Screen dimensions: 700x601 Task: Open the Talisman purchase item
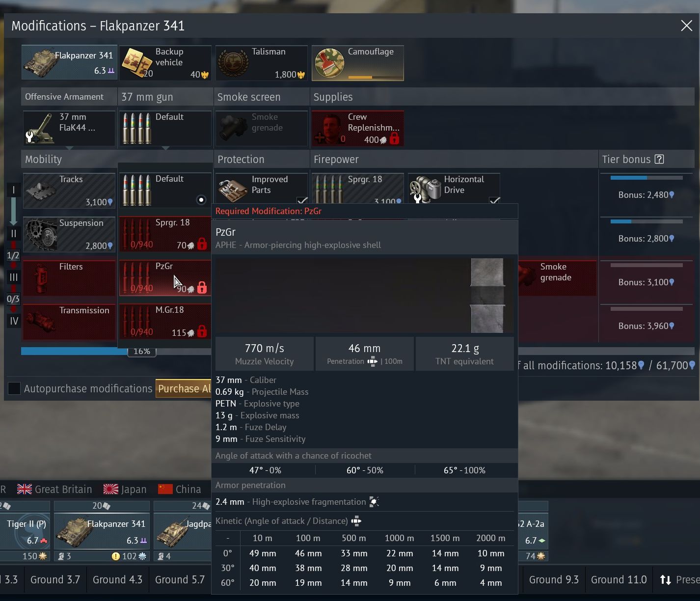(x=262, y=63)
